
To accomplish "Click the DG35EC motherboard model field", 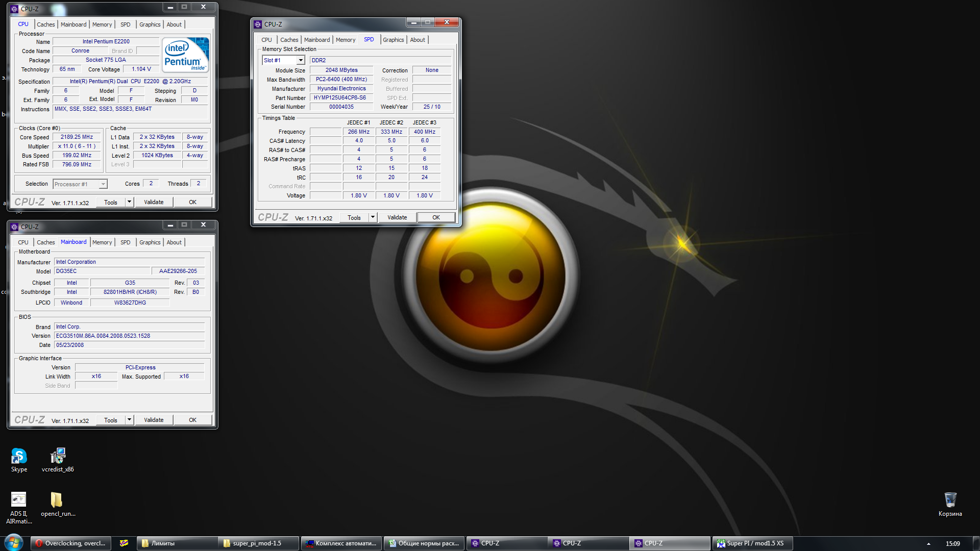I will pos(102,271).
